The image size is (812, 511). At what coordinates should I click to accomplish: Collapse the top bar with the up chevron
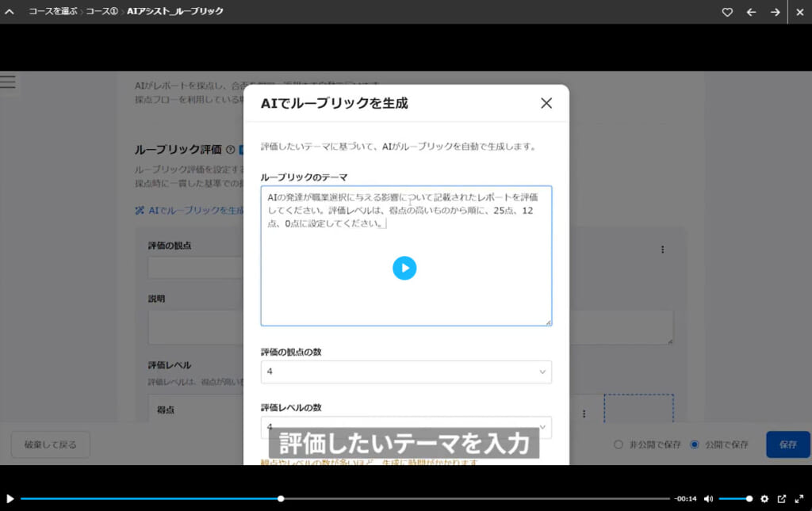tap(10, 12)
